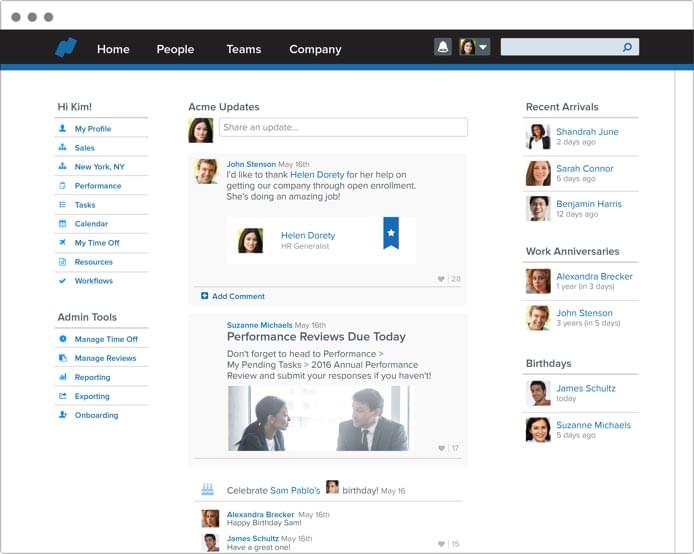
Task: Open the Reporting admin link
Action: point(93,377)
